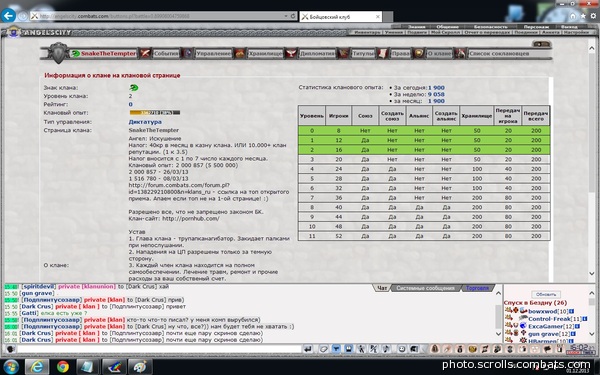Click the chat log scroll-up arrow
Image resolution: width=600 pixels, height=375 pixels.
click(498, 293)
